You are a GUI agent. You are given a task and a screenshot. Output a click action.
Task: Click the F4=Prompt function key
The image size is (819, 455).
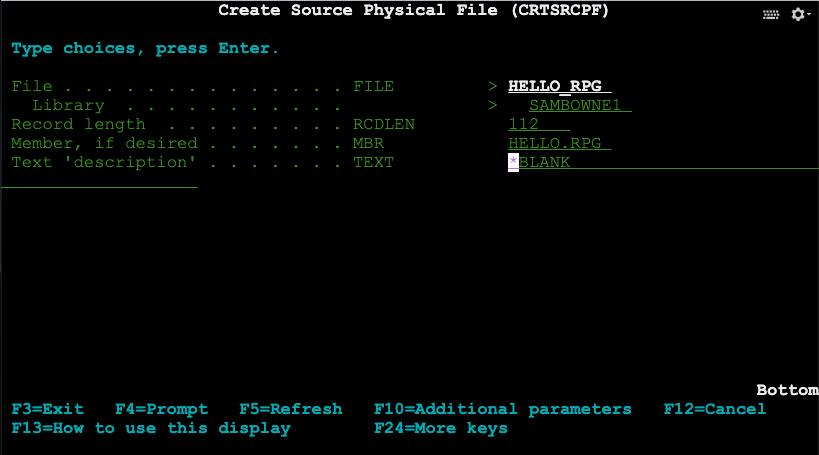click(161, 409)
